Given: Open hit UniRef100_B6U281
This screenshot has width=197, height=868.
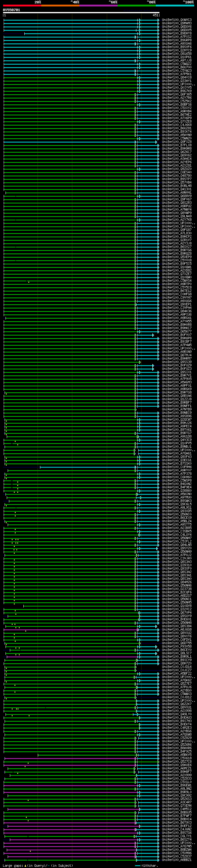Looking at the screenshot, I should [177, 128].
